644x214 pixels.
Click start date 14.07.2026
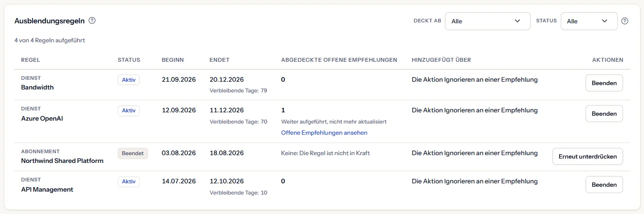tap(179, 181)
